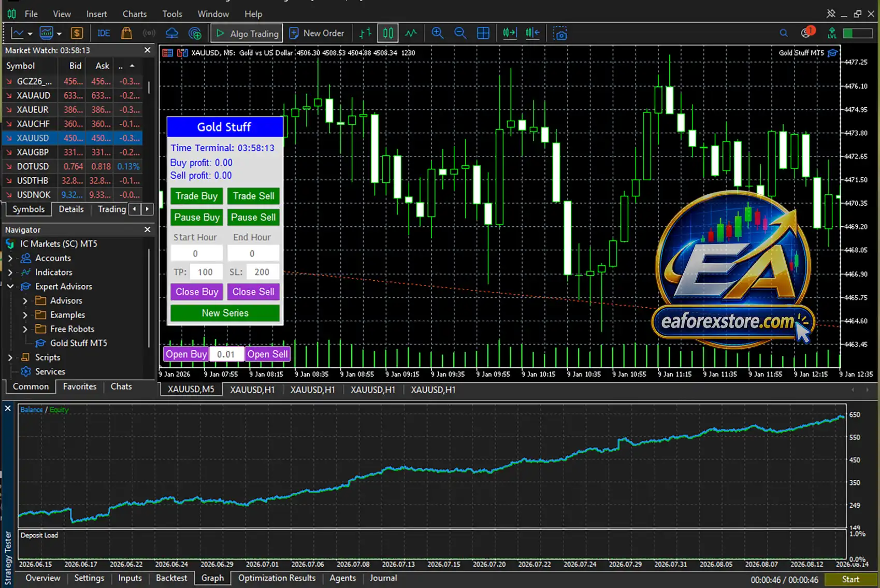This screenshot has width=880, height=588.
Task: Zoom in on the chart
Action: 437,34
